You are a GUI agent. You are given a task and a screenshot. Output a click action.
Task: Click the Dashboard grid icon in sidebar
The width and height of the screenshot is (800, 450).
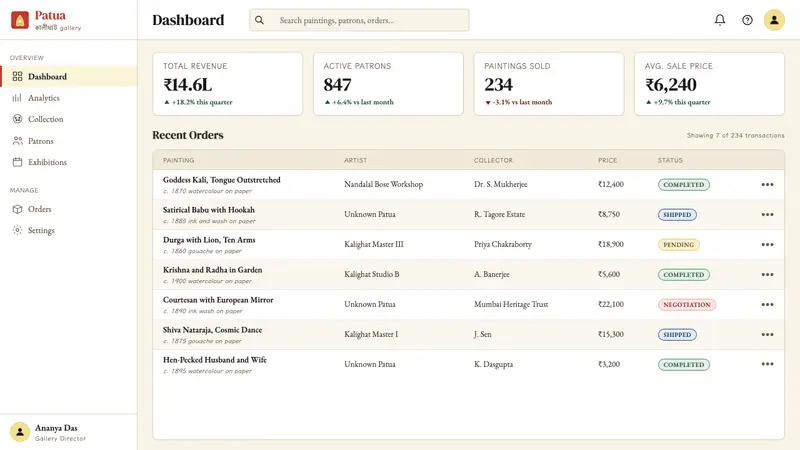(17, 76)
